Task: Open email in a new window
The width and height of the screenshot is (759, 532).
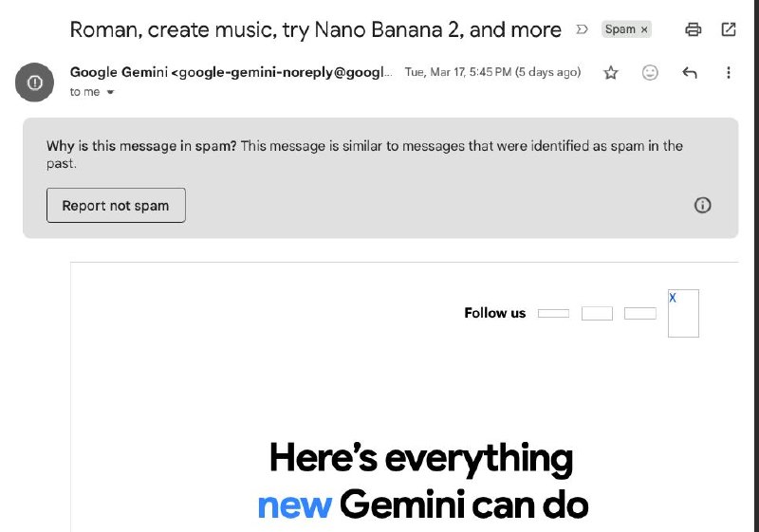Action: pos(729,29)
